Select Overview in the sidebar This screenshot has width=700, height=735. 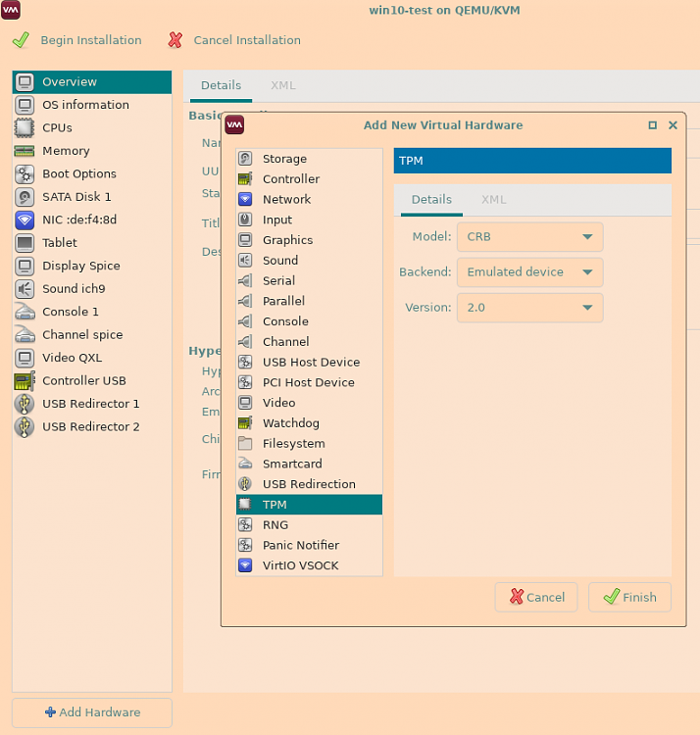92,82
